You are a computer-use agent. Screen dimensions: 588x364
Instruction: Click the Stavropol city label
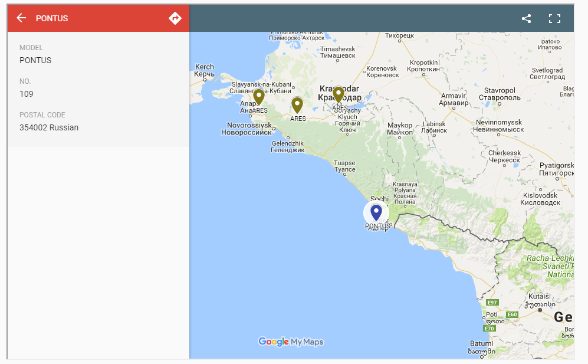pyautogui.click(x=500, y=94)
